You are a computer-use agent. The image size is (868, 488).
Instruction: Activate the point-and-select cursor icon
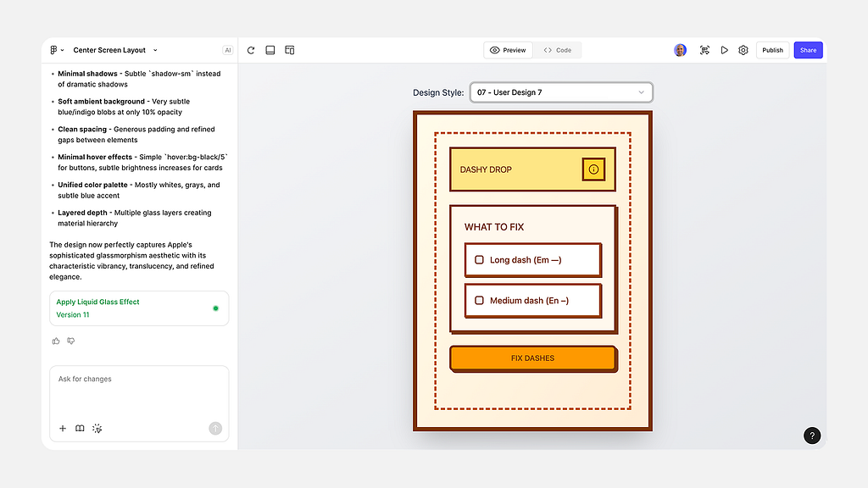[97, 429]
